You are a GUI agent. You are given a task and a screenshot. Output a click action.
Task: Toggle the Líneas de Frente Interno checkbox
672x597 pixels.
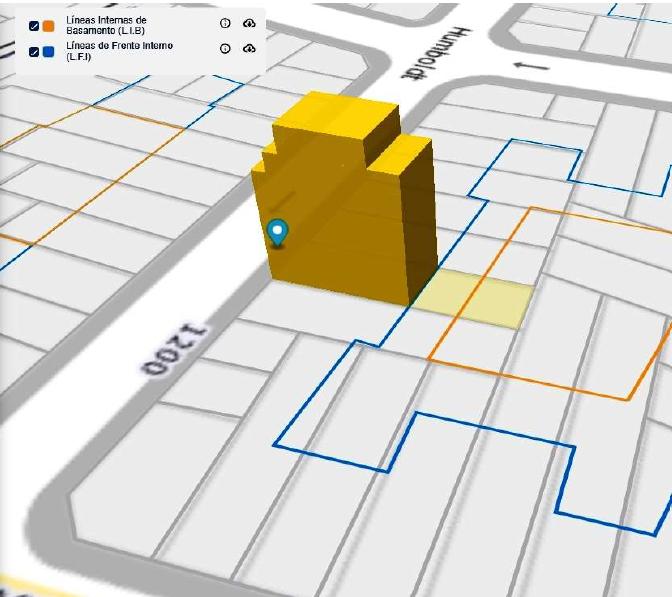tap(34, 52)
